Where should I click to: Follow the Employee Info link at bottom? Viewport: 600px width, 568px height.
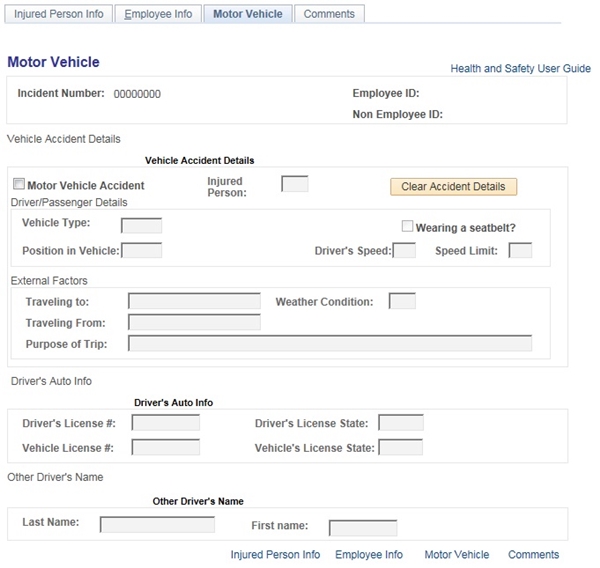click(x=369, y=554)
